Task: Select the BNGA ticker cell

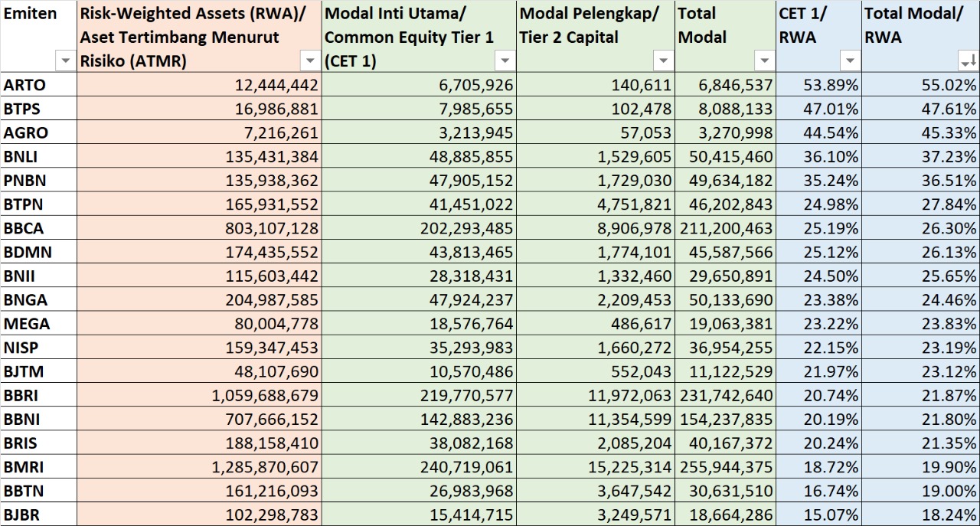Action: [38, 299]
